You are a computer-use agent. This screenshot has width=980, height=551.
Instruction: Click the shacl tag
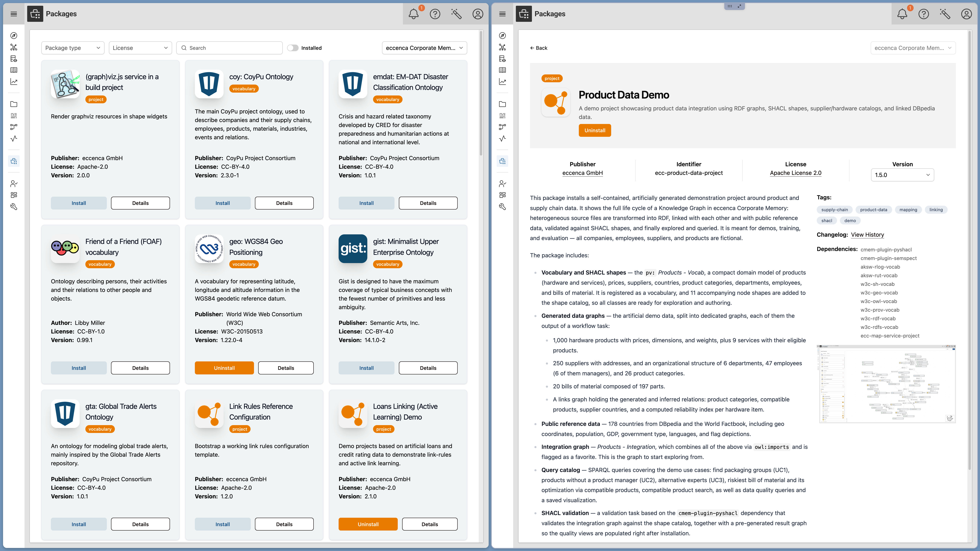click(x=826, y=221)
